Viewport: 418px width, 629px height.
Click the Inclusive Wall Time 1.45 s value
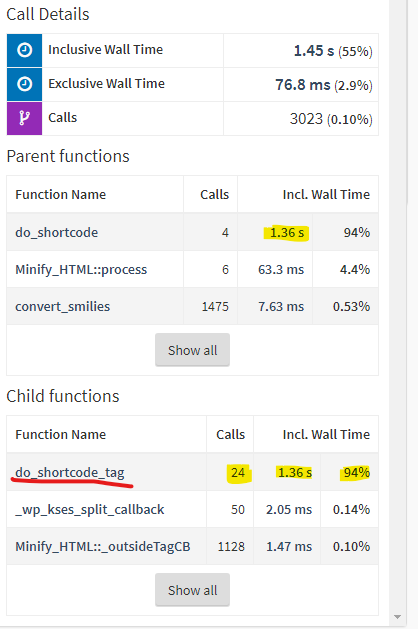(314, 51)
